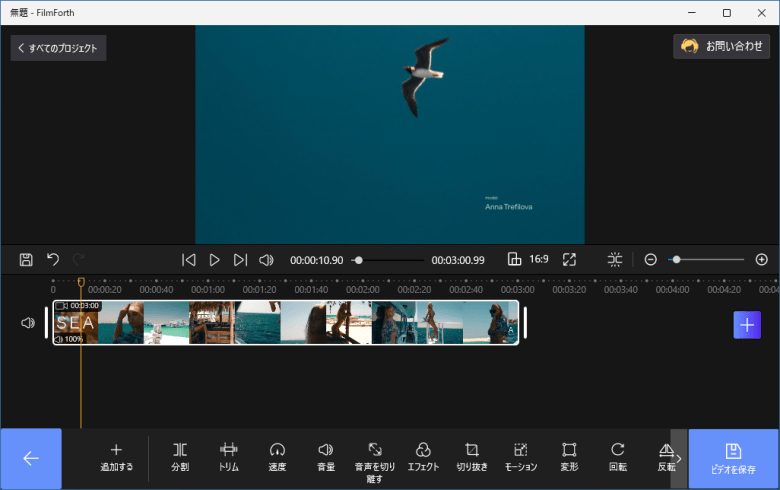Click the clip 100% volume label
Screen dimensions: 780x490
pyautogui.click(x=70, y=339)
